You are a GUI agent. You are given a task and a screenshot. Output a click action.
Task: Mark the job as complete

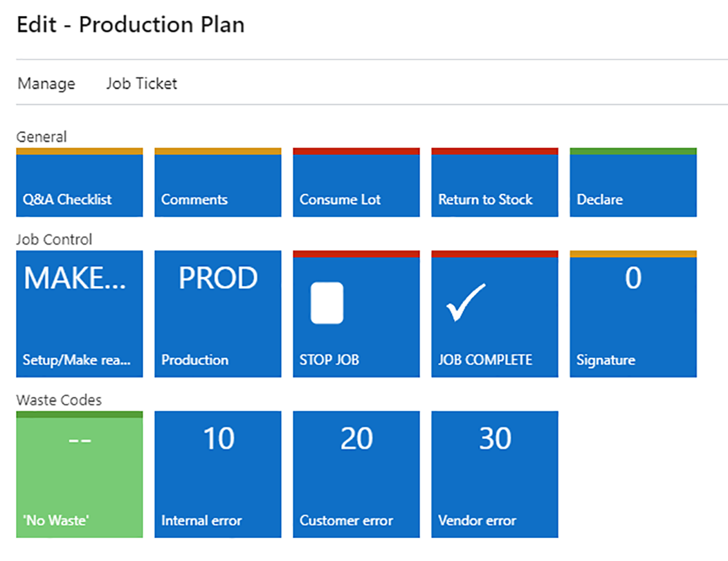point(494,313)
